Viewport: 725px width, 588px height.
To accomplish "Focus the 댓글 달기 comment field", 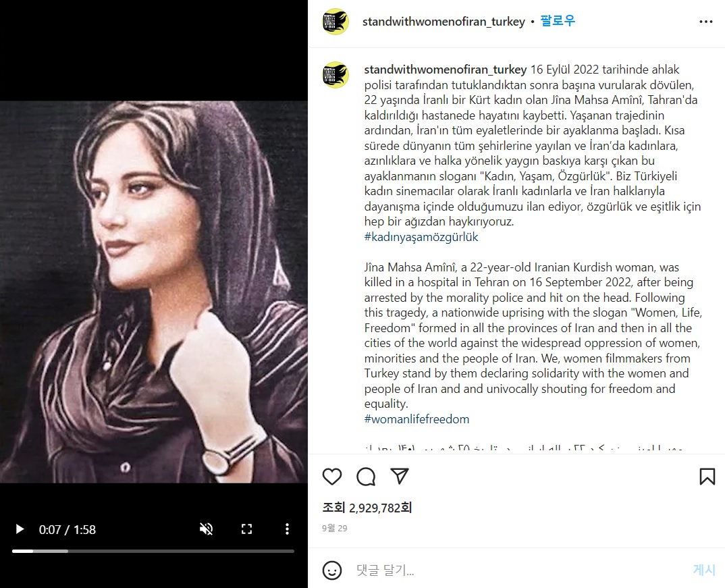I will (520, 570).
